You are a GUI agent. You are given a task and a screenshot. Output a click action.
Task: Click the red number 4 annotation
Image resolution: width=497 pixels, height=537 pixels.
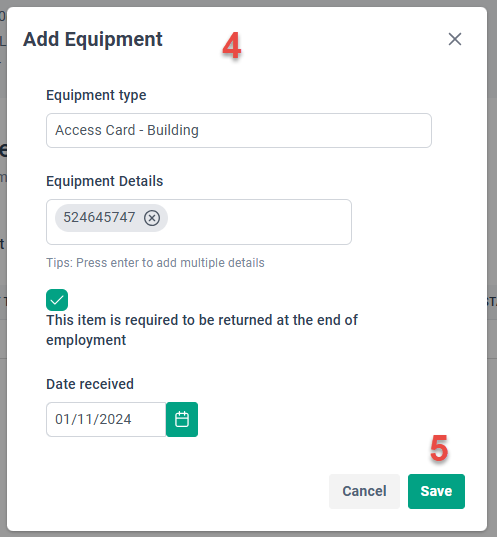[232, 46]
